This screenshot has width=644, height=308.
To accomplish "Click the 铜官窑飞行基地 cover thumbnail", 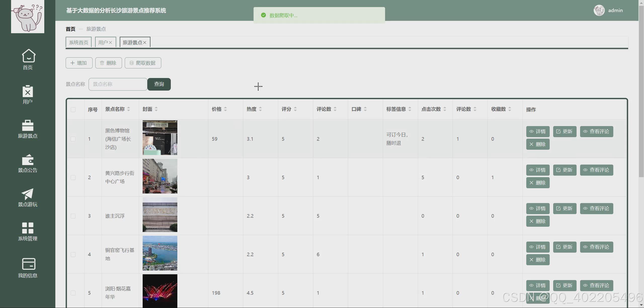I will pyautogui.click(x=160, y=253).
